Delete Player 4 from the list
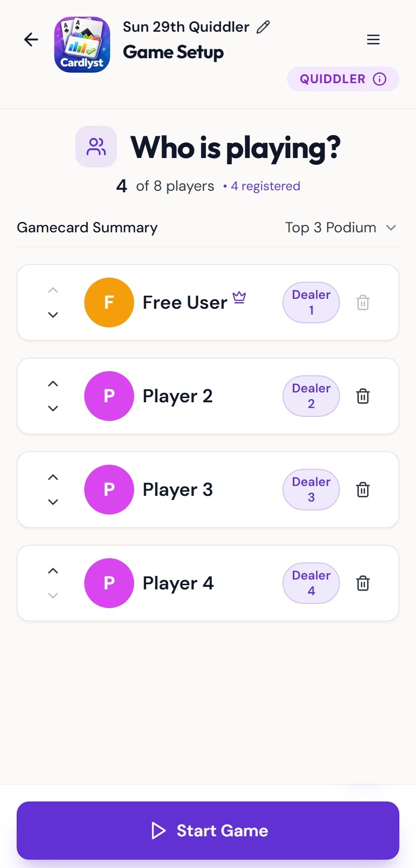416x868 pixels. click(x=363, y=583)
